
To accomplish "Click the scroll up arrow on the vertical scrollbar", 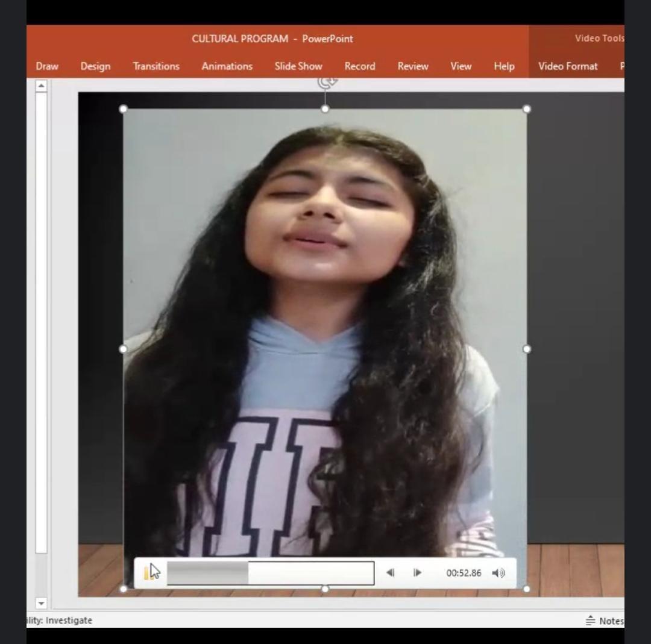I will pyautogui.click(x=41, y=86).
